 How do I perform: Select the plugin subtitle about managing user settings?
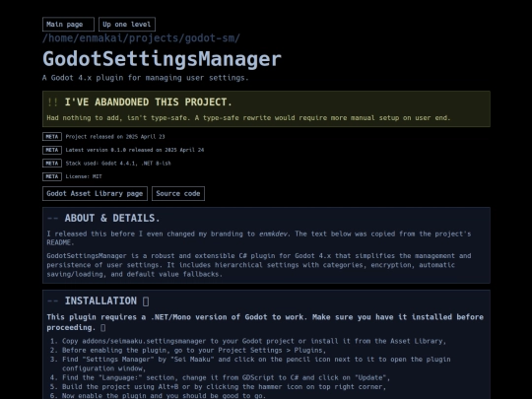[146, 78]
